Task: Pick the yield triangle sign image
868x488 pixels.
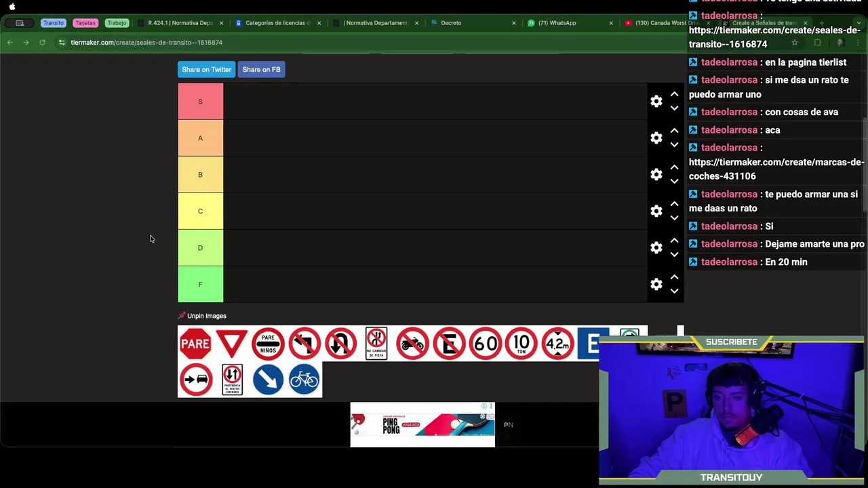Action: (232, 344)
